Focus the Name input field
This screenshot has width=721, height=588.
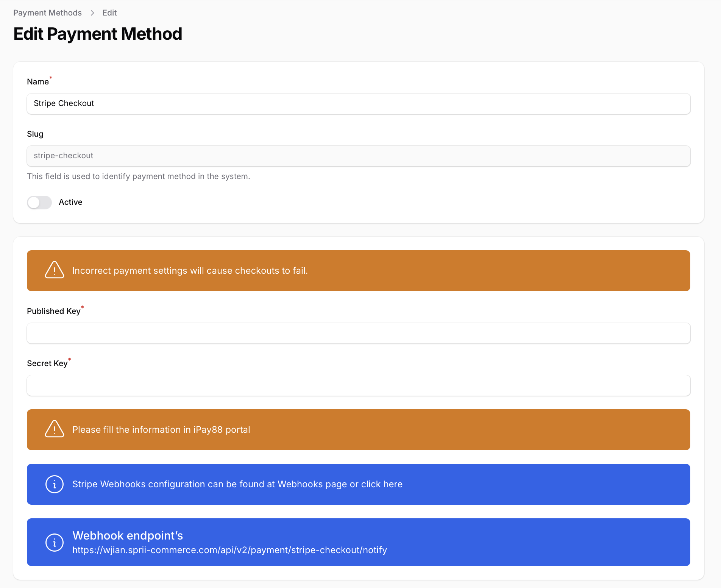point(359,104)
